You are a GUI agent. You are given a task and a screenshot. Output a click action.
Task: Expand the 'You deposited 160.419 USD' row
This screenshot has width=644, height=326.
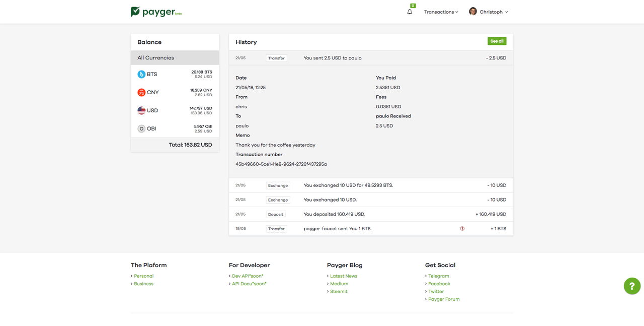(371, 214)
